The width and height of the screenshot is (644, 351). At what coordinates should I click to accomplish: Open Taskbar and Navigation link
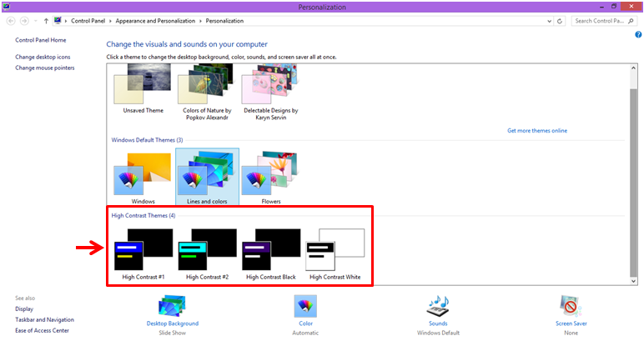click(45, 320)
